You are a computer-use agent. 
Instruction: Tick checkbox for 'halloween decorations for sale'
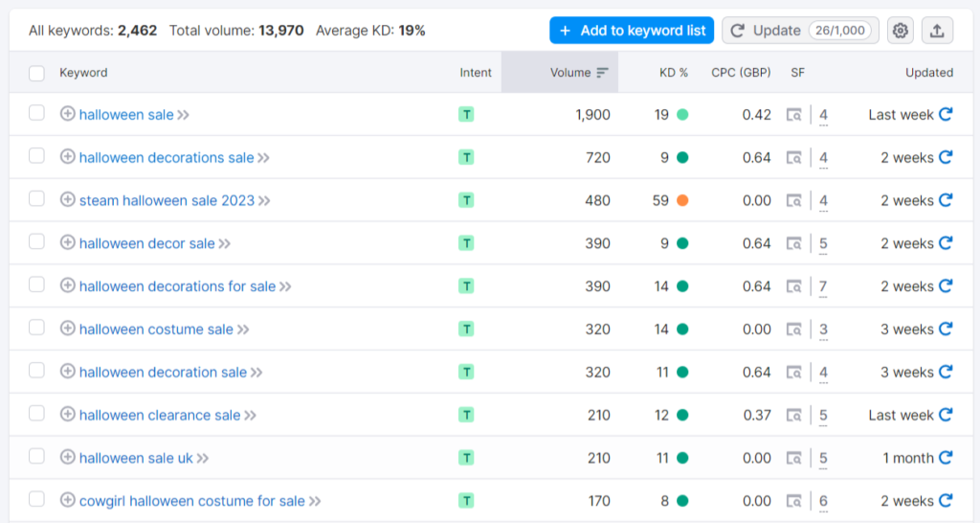pyautogui.click(x=37, y=284)
